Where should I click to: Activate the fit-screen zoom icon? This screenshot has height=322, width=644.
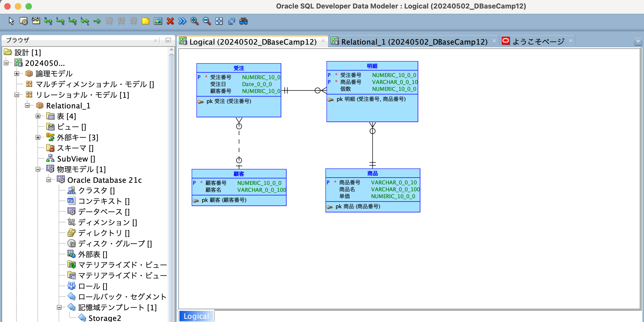click(219, 21)
